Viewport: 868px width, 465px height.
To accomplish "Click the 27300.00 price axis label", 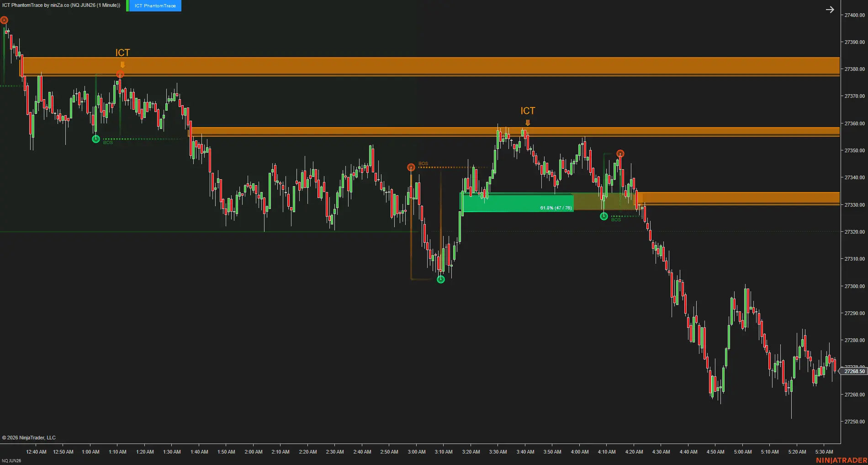I will tap(854, 286).
